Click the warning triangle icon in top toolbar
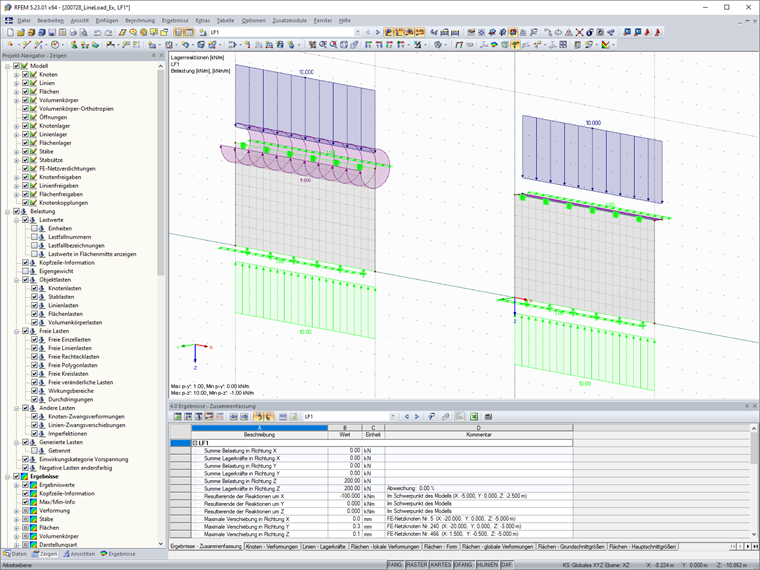 click(569, 32)
